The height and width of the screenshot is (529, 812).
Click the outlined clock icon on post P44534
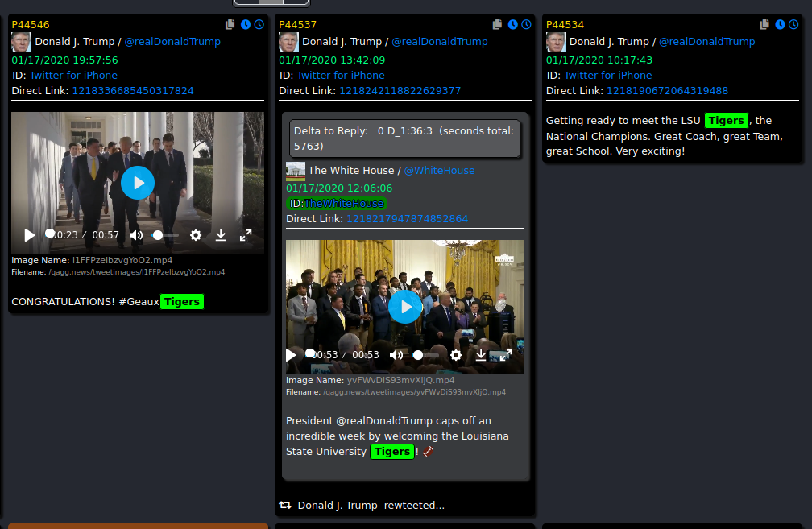[x=793, y=24]
